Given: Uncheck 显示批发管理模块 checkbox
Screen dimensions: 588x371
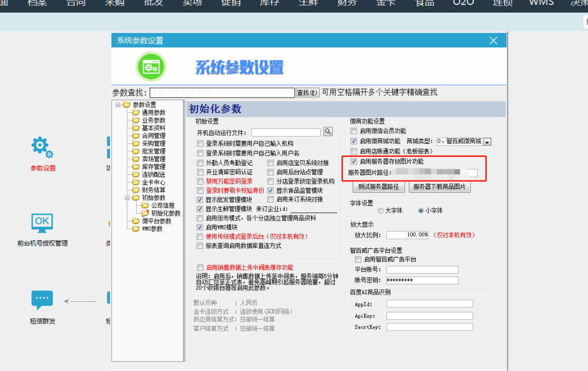Looking at the screenshot, I should [x=200, y=200].
